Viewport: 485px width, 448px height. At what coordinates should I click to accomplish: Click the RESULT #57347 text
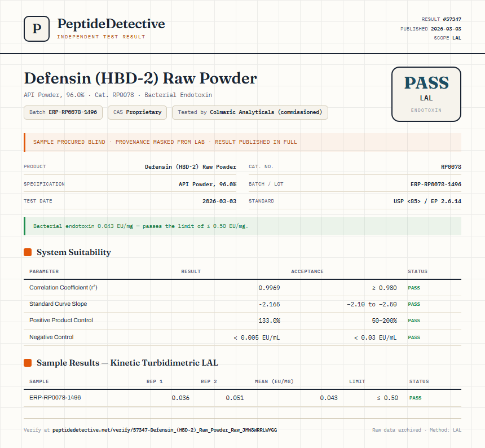click(442, 19)
